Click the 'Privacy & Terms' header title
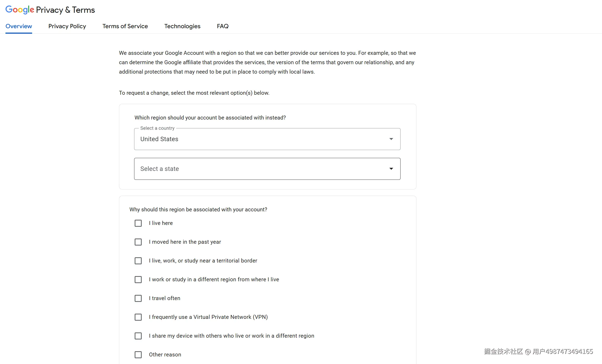This screenshot has height=364, width=602. tap(65, 10)
